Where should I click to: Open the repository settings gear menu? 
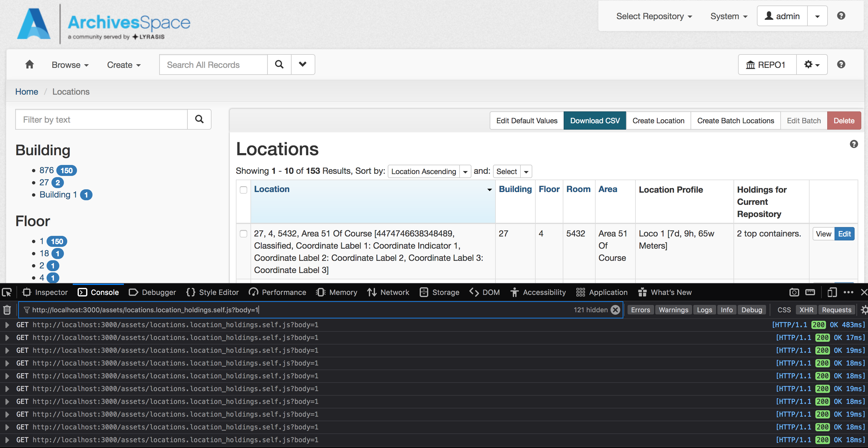coord(811,64)
